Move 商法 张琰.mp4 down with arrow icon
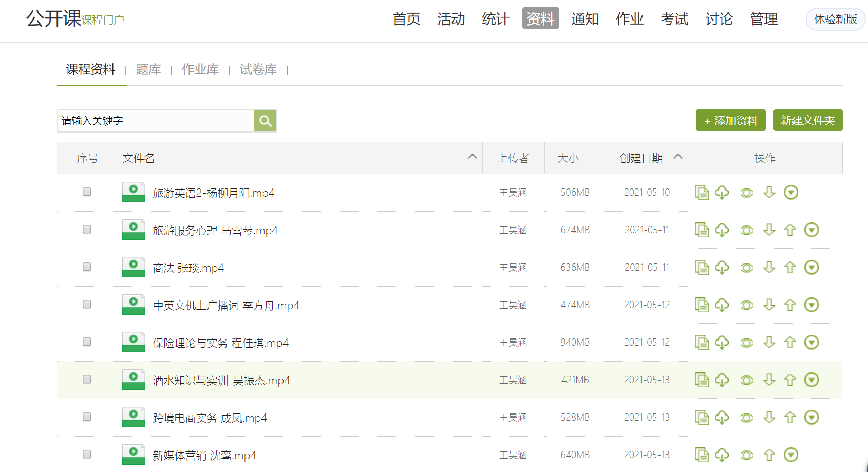 [769, 267]
